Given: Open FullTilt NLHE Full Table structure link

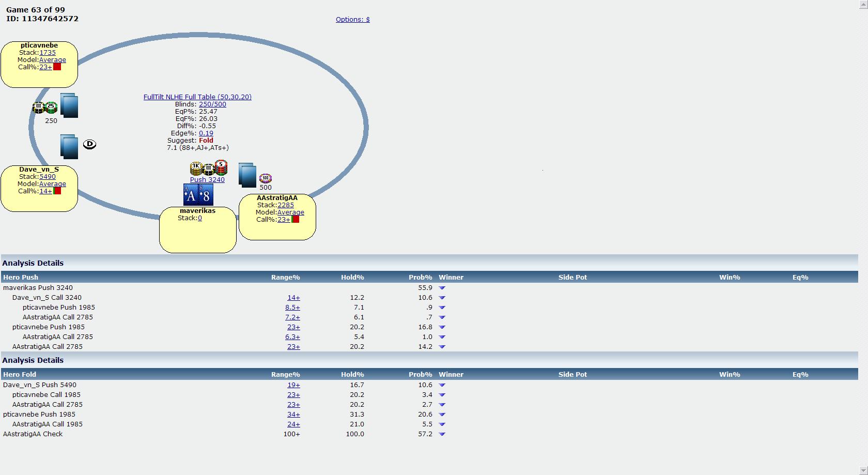Looking at the screenshot, I should coord(197,97).
